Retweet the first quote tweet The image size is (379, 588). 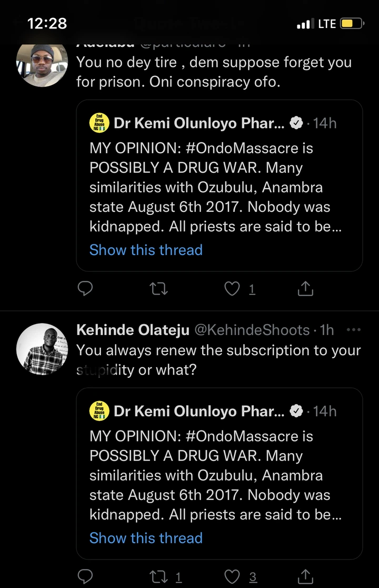pyautogui.click(x=156, y=288)
